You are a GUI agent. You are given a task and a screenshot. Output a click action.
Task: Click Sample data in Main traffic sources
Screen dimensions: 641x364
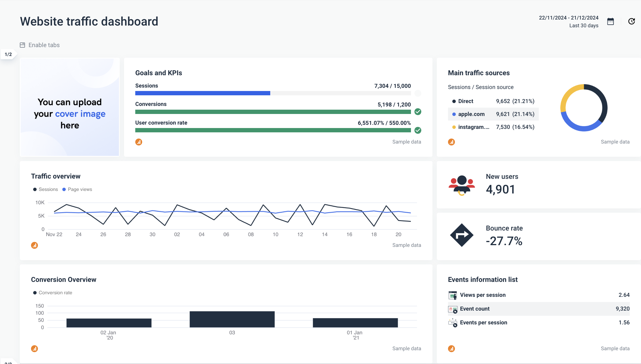(615, 142)
